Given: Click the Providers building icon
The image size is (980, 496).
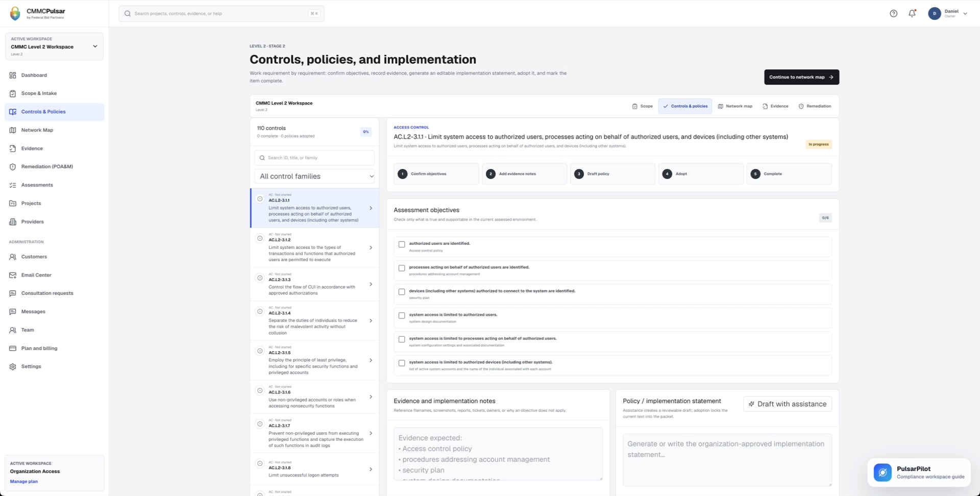Looking at the screenshot, I should click(x=13, y=222).
